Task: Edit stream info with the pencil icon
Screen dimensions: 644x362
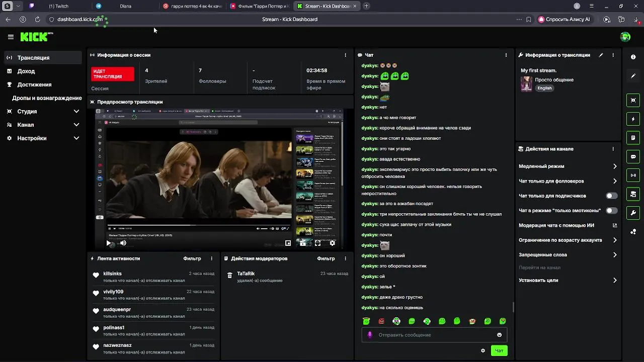Action: pyautogui.click(x=601, y=55)
